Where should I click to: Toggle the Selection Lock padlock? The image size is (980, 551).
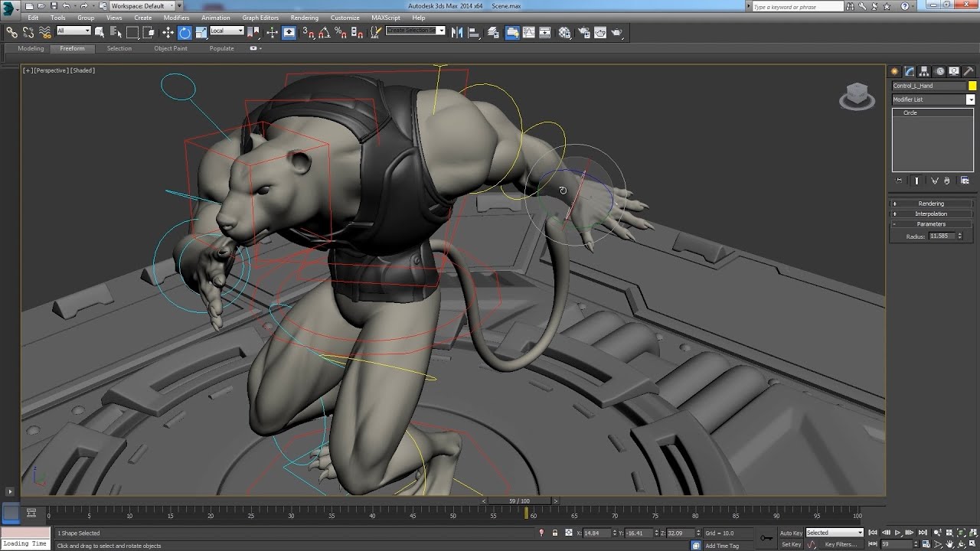555,533
